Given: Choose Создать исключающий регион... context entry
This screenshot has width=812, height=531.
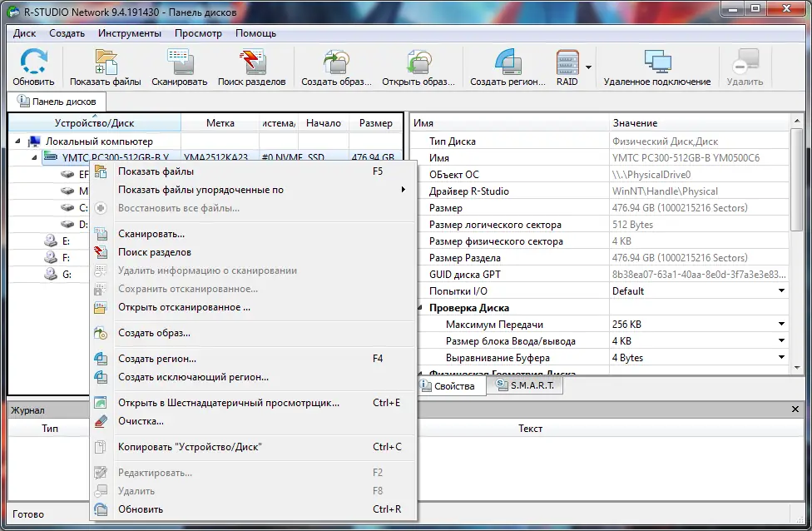Looking at the screenshot, I should [253, 377].
